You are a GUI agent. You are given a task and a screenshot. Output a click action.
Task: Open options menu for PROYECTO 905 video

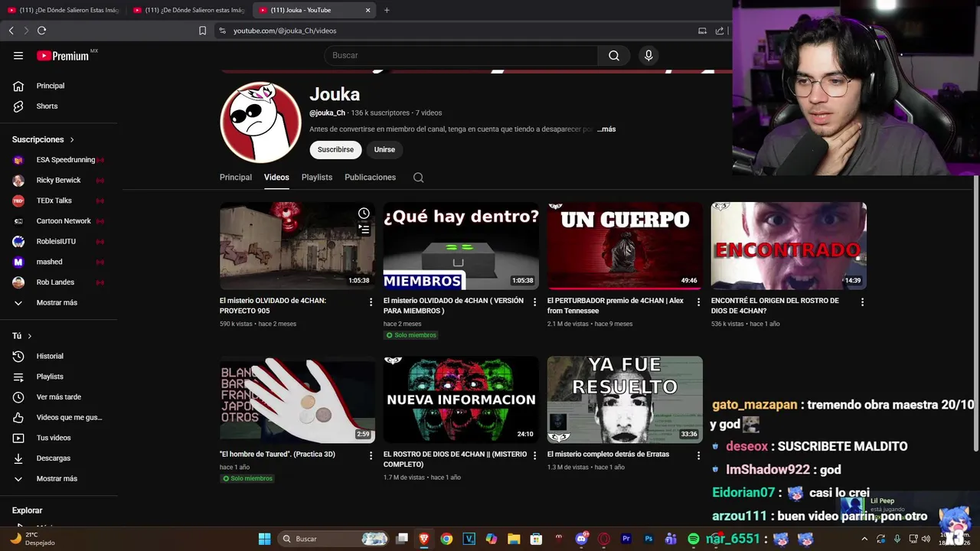[x=371, y=302]
